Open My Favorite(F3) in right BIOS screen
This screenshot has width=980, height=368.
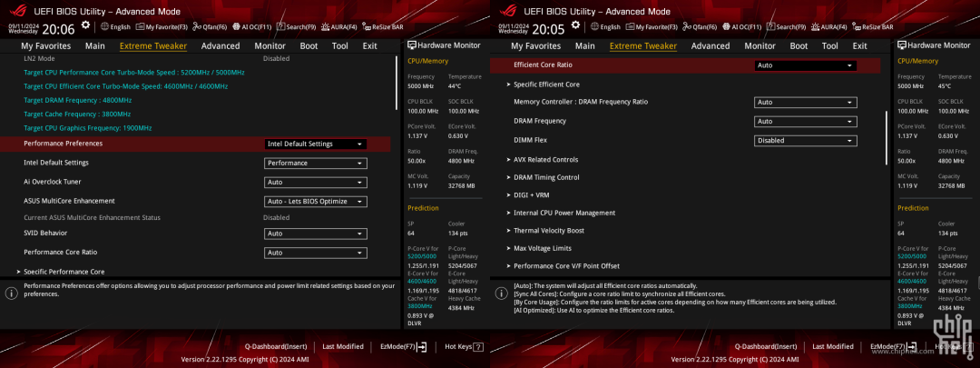(652, 27)
